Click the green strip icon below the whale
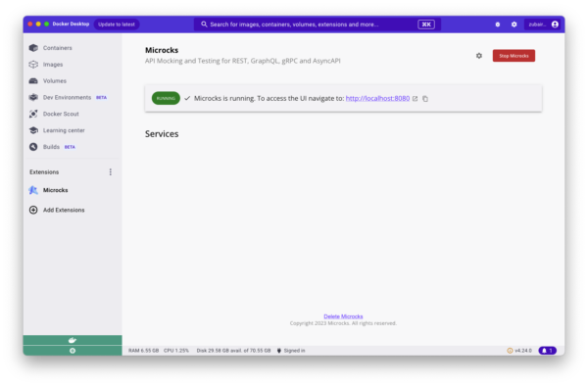 coord(73,351)
